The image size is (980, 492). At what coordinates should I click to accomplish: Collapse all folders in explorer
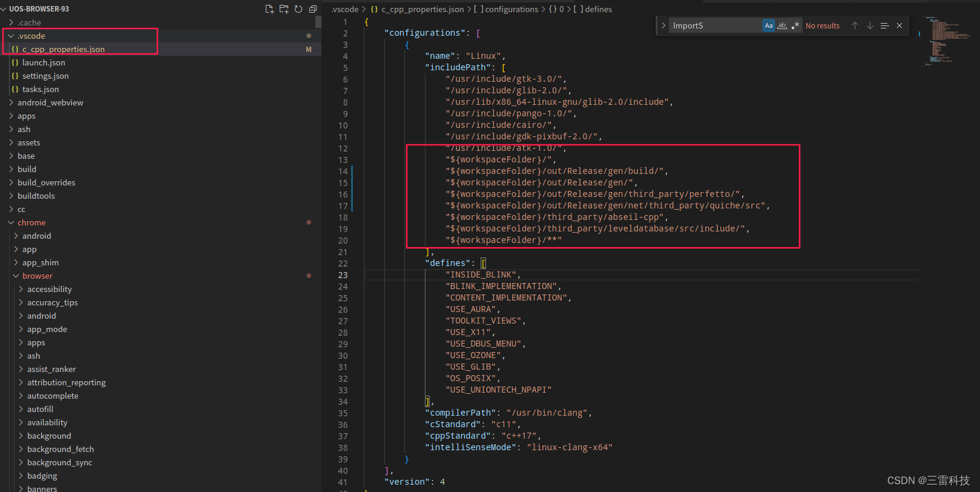(313, 9)
